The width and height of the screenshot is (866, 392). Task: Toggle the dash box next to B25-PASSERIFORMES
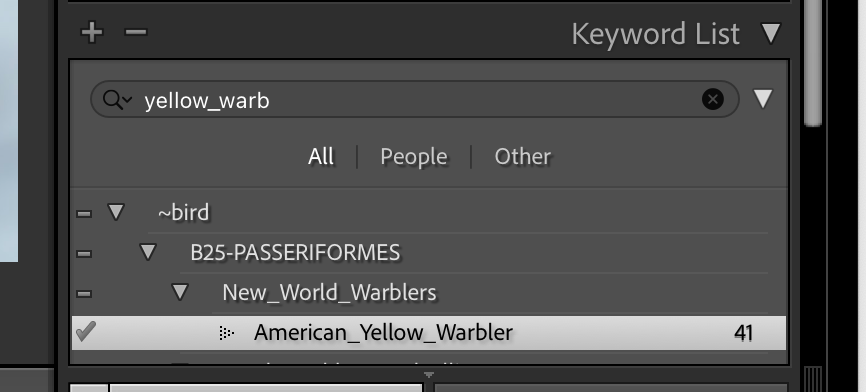coord(84,254)
